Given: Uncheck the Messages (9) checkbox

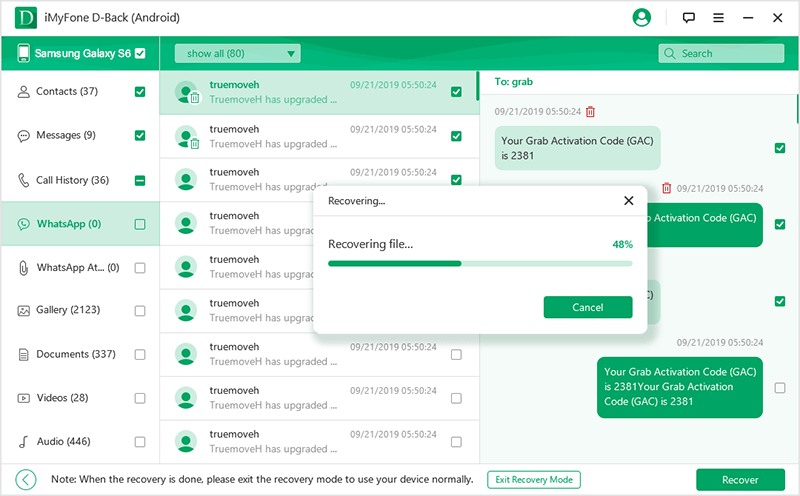Looking at the screenshot, I should (140, 136).
